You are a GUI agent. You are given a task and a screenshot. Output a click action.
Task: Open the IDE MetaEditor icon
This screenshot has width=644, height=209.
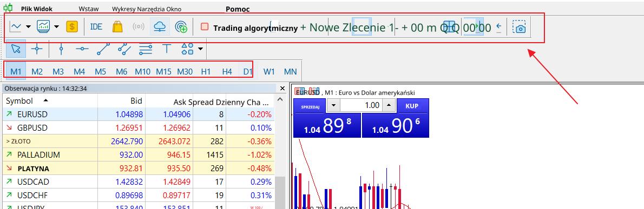[x=96, y=27]
